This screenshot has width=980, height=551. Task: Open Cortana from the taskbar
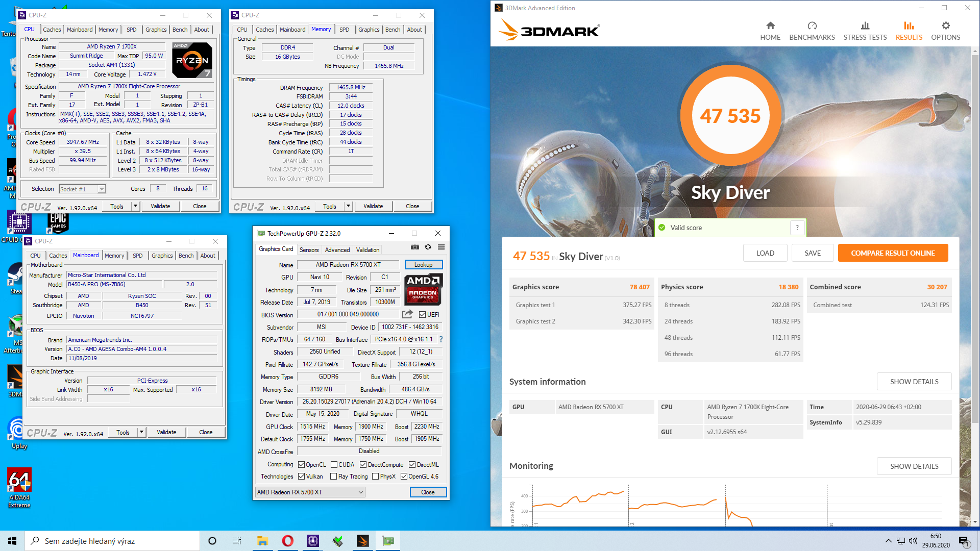click(x=212, y=541)
